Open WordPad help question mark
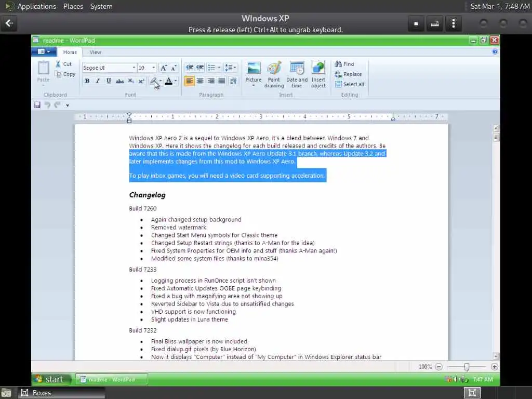Screen dimensions: 532x399 tap(495, 52)
